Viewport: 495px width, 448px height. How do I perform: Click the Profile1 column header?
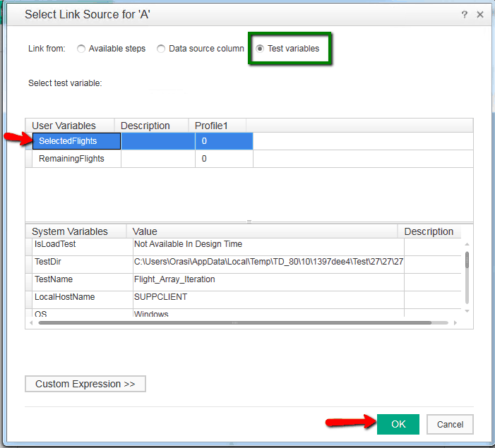point(217,126)
